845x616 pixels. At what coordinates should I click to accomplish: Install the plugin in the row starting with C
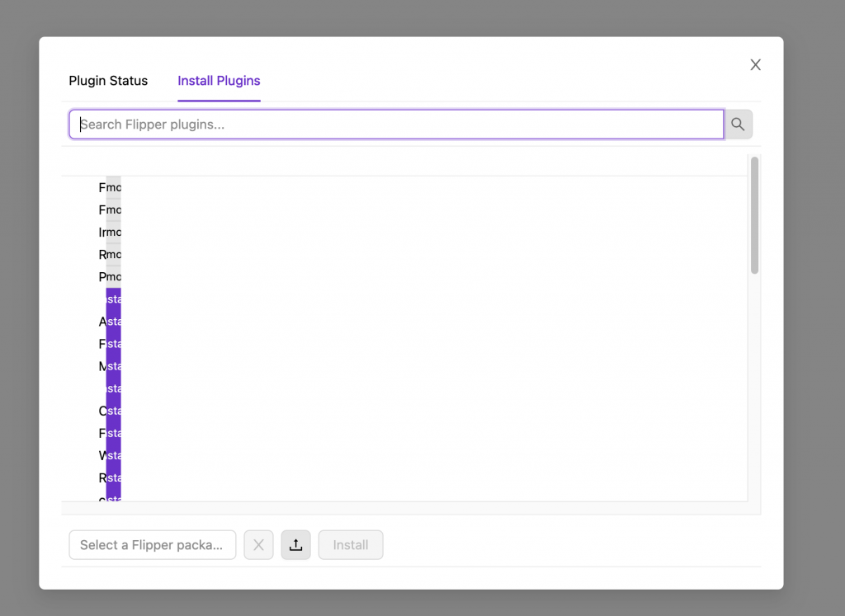pos(114,411)
